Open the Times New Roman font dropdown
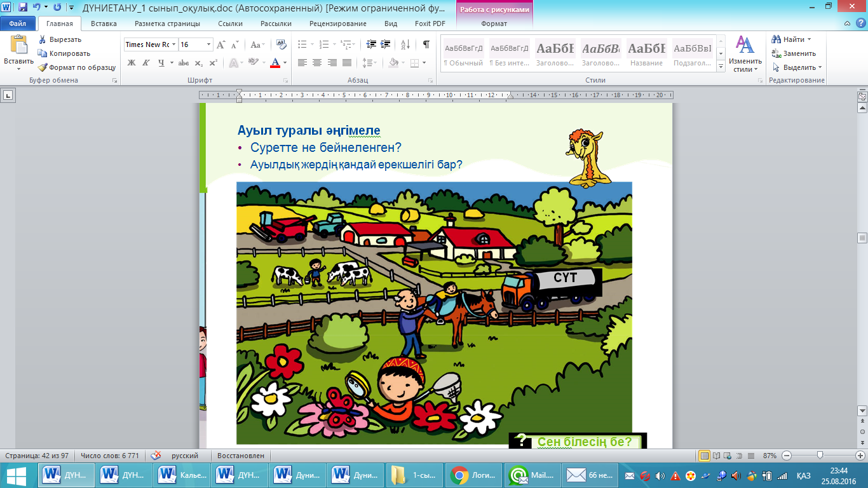Screen dimensions: 868x488 [x=174, y=44]
